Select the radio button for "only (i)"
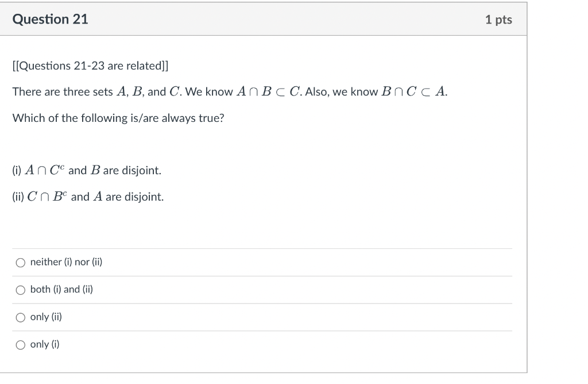 pyautogui.click(x=20, y=344)
